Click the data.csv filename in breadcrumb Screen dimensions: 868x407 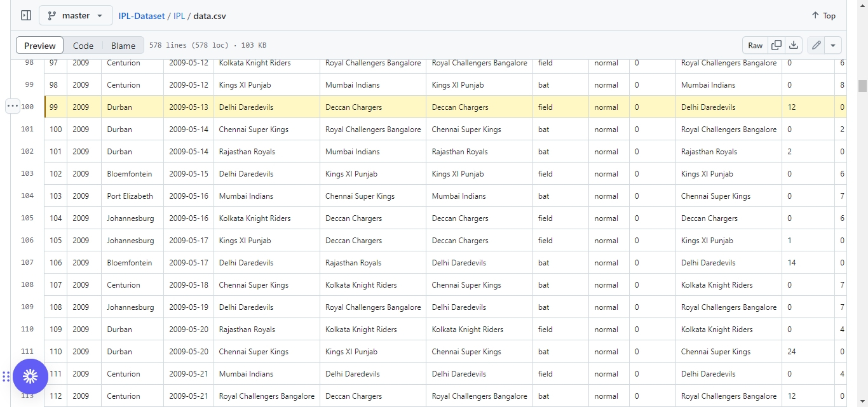click(210, 16)
